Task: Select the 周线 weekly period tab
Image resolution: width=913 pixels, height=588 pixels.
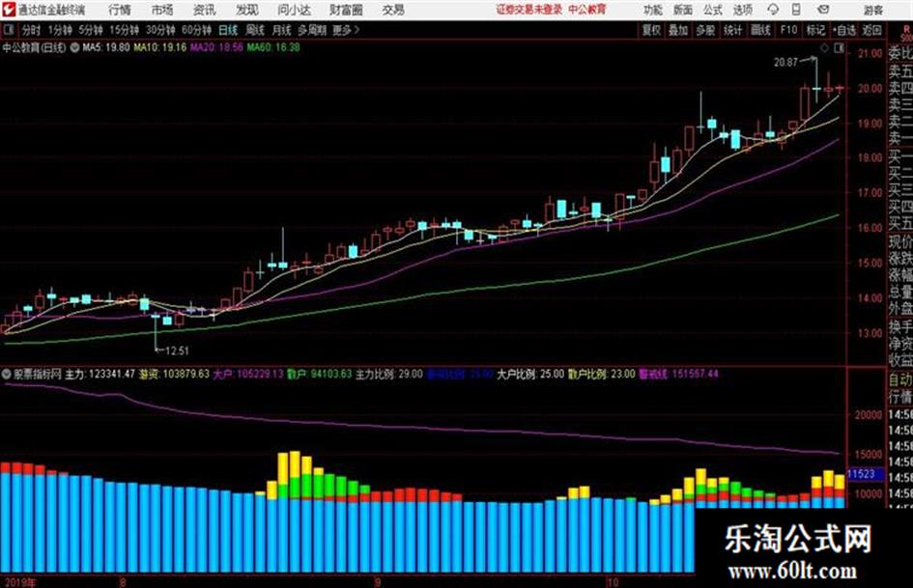Action: (255, 30)
